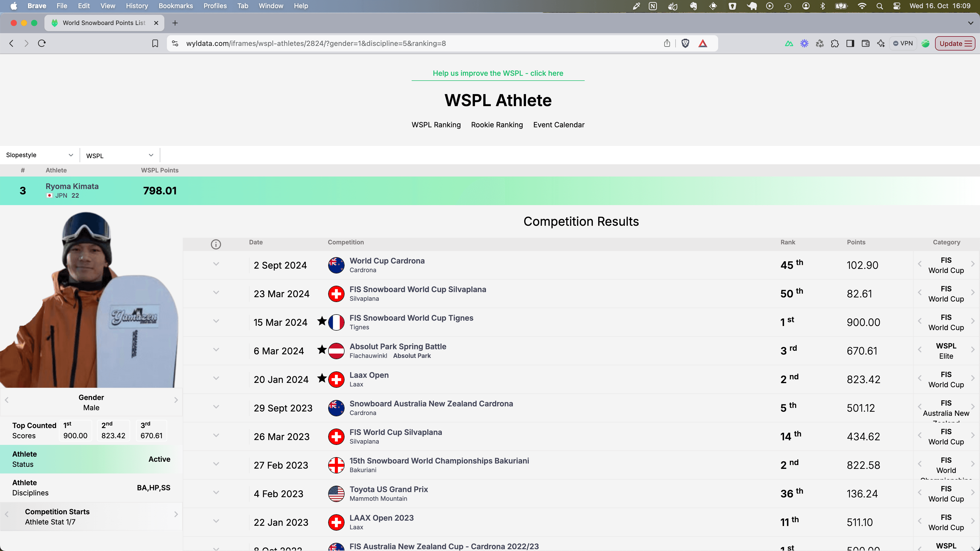Screen dimensions: 980x551
Task: Click the French flag for World Cup Tignes
Action: (336, 322)
